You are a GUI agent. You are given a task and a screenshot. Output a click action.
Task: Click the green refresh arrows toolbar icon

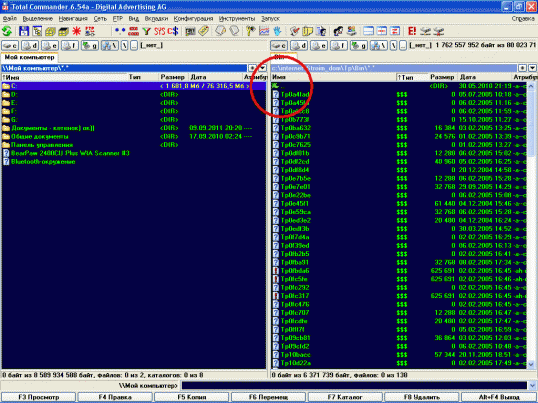(x=7, y=31)
